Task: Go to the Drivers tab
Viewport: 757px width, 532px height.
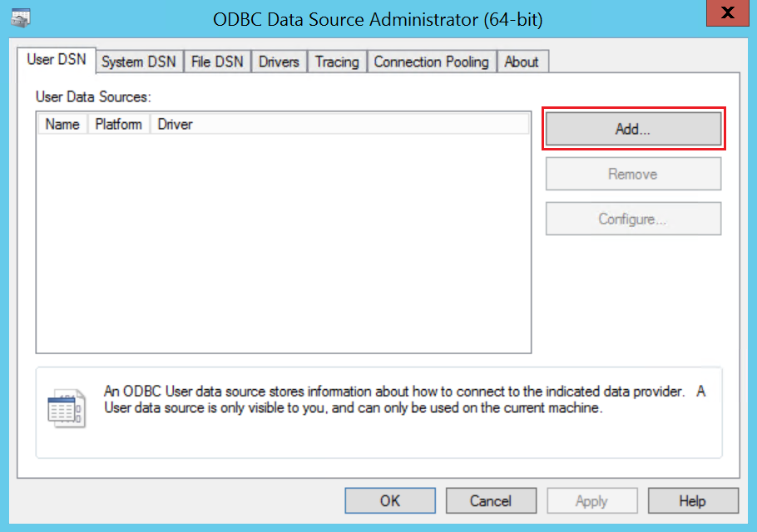Action: pos(279,62)
